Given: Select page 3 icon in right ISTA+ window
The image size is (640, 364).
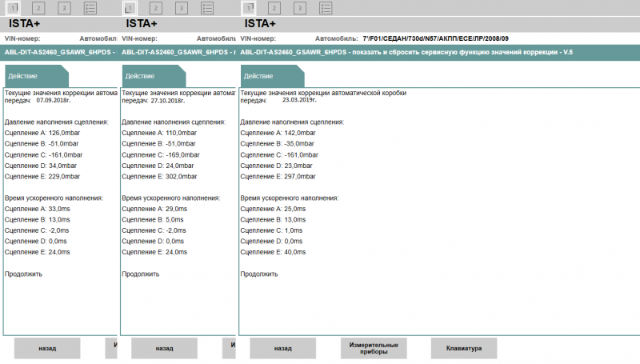Looking at the screenshot, I should click(299, 8).
